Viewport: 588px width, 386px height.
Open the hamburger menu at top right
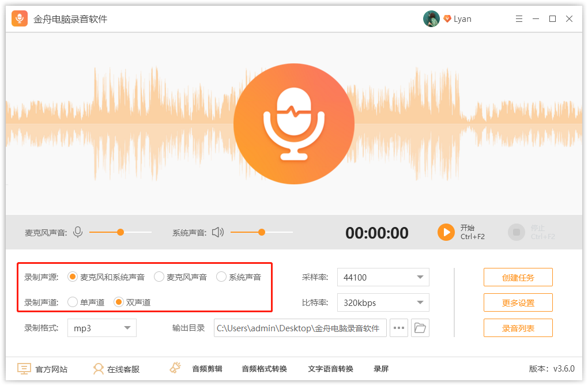click(x=518, y=18)
